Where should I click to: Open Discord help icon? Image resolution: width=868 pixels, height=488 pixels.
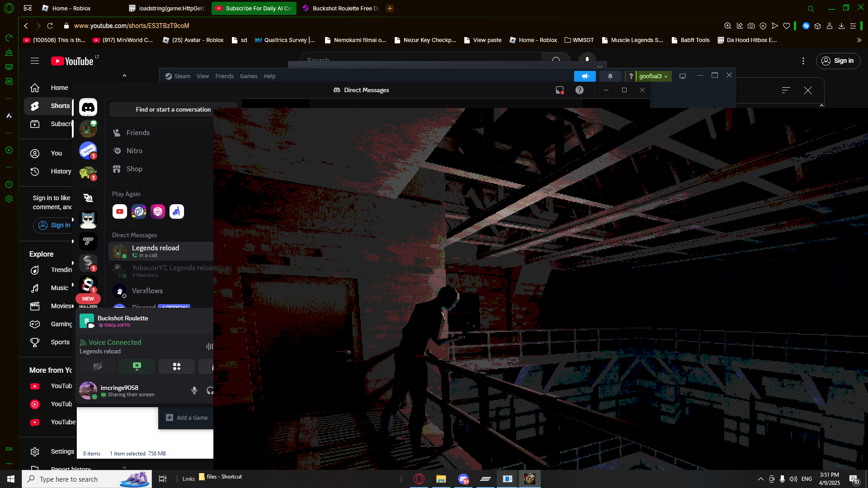580,90
